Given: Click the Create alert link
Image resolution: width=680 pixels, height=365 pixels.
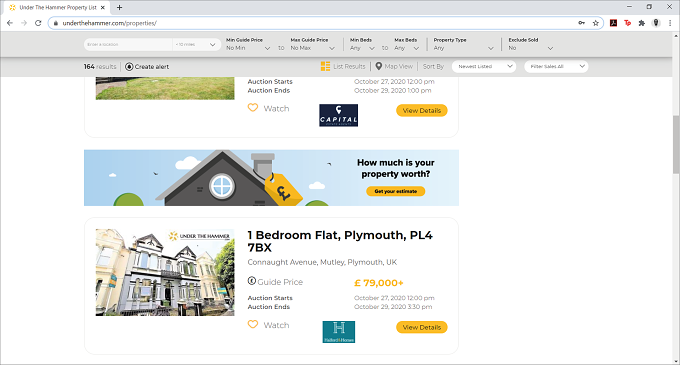Looking at the screenshot, I should pos(152,67).
